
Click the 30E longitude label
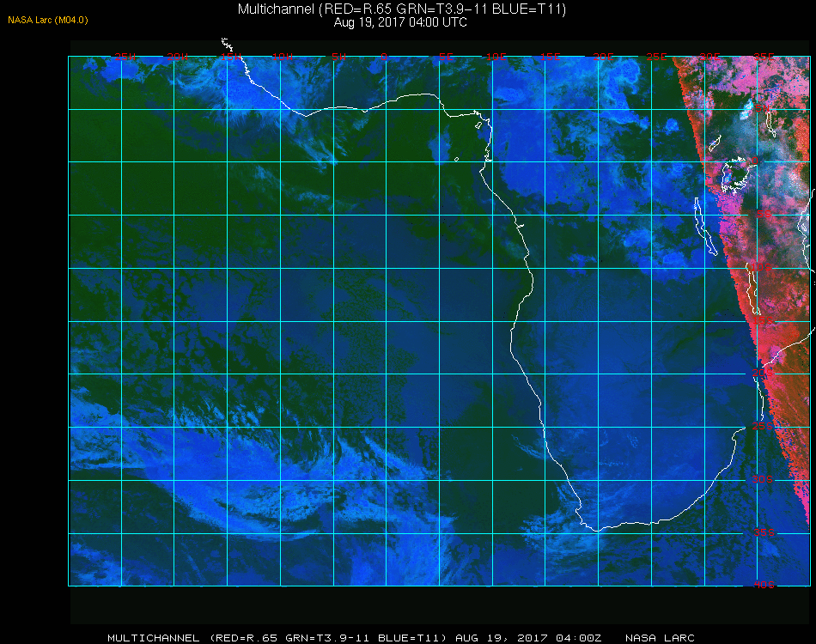(x=709, y=57)
